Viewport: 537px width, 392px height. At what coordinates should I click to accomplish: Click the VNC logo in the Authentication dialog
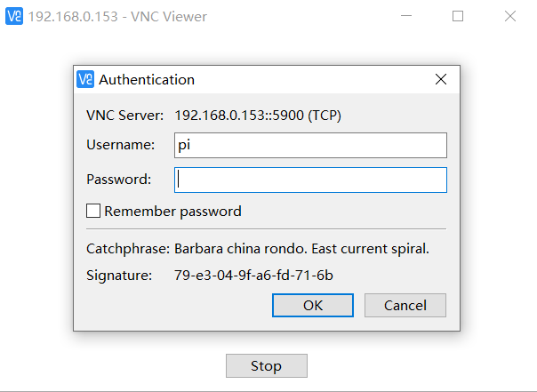click(x=85, y=79)
